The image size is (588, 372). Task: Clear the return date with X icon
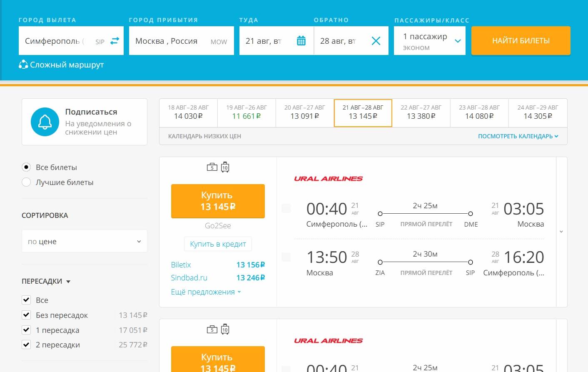point(376,41)
